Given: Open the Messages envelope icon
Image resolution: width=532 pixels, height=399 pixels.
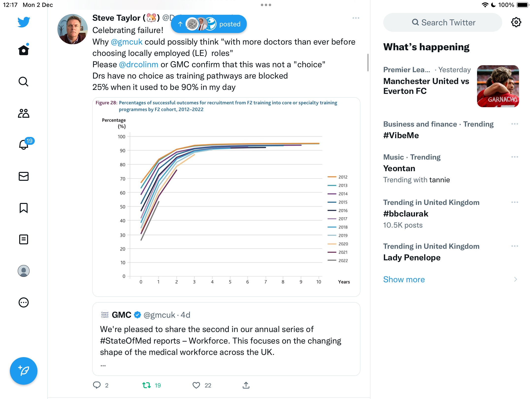Looking at the screenshot, I should pos(24,176).
